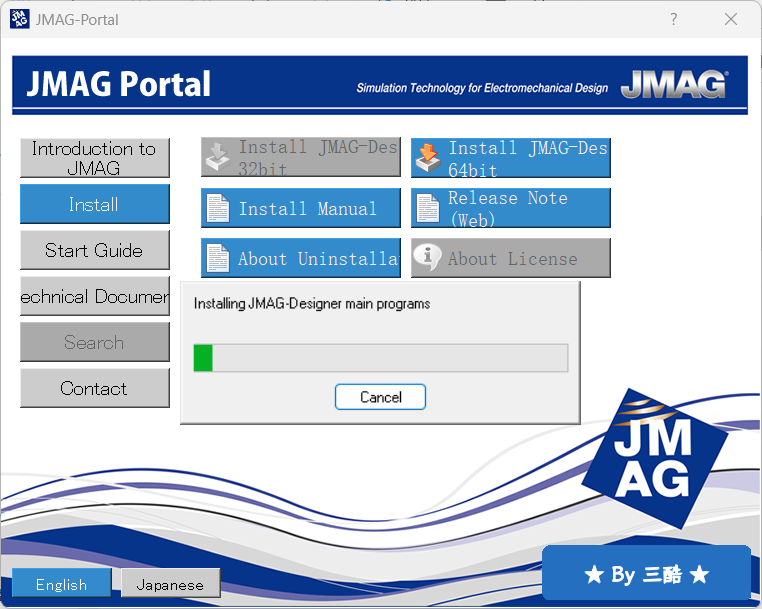The image size is (762, 609).
Task: Click the help question mark in the title bar
Action: [674, 19]
